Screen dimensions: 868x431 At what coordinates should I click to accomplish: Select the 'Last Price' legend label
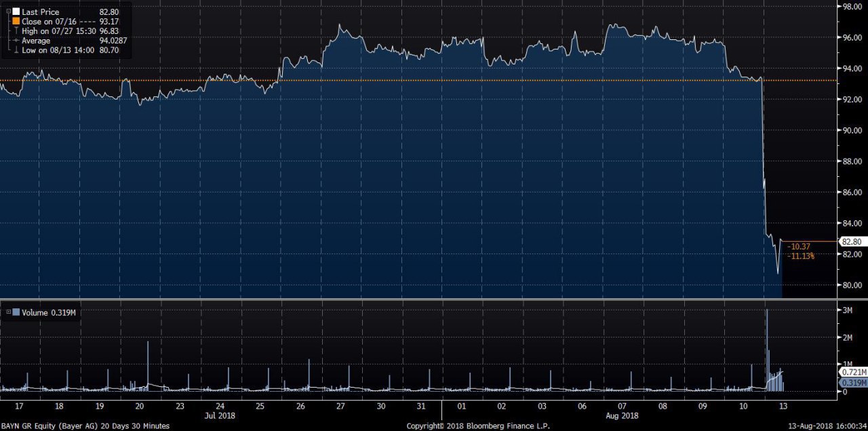40,12
